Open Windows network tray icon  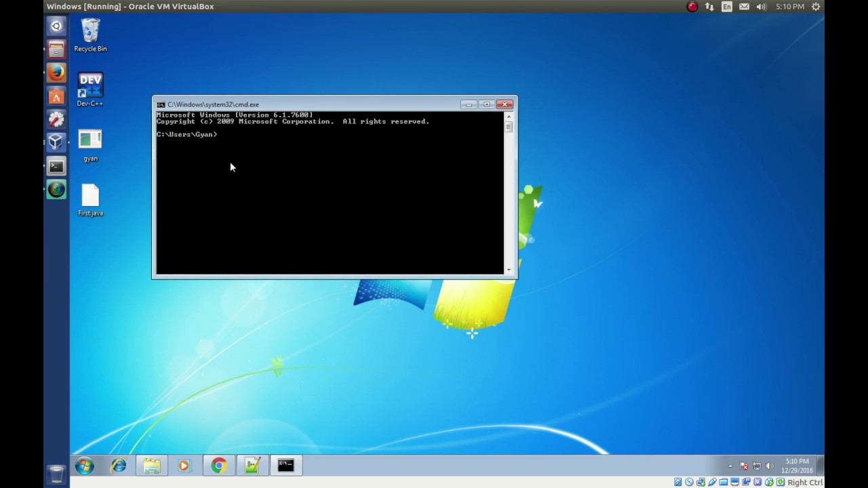coord(757,466)
